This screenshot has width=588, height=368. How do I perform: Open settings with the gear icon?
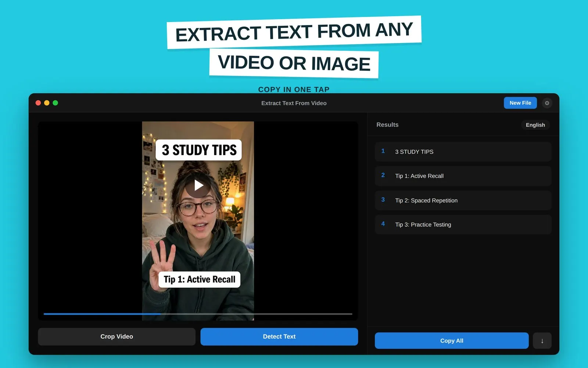(547, 103)
